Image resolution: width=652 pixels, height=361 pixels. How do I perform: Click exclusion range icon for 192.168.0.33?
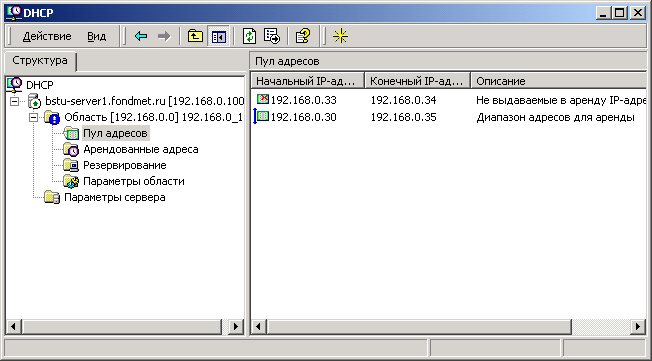[x=263, y=99]
